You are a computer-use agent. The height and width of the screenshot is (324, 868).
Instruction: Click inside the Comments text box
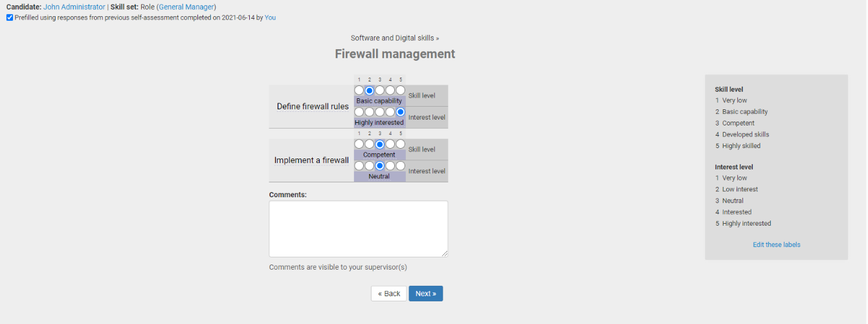358,228
